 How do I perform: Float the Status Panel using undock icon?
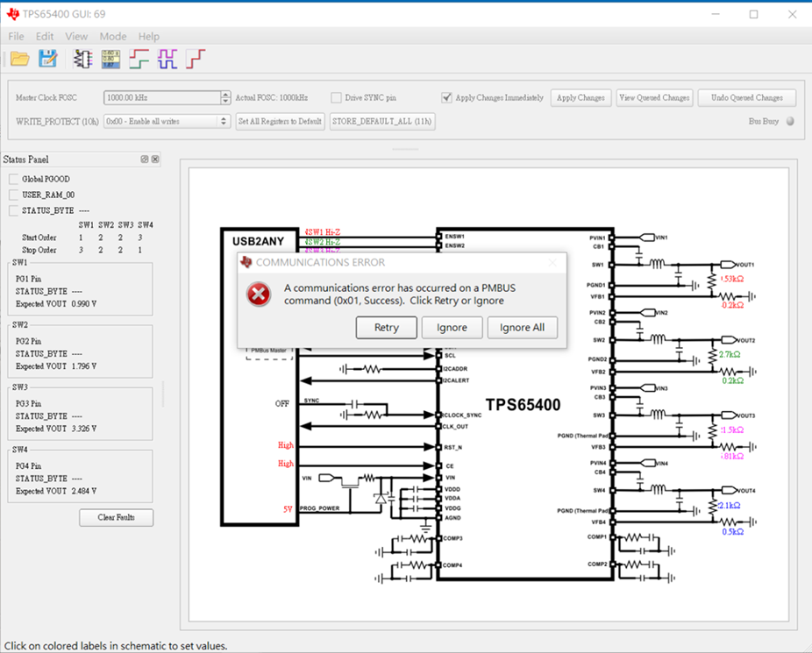click(x=145, y=160)
